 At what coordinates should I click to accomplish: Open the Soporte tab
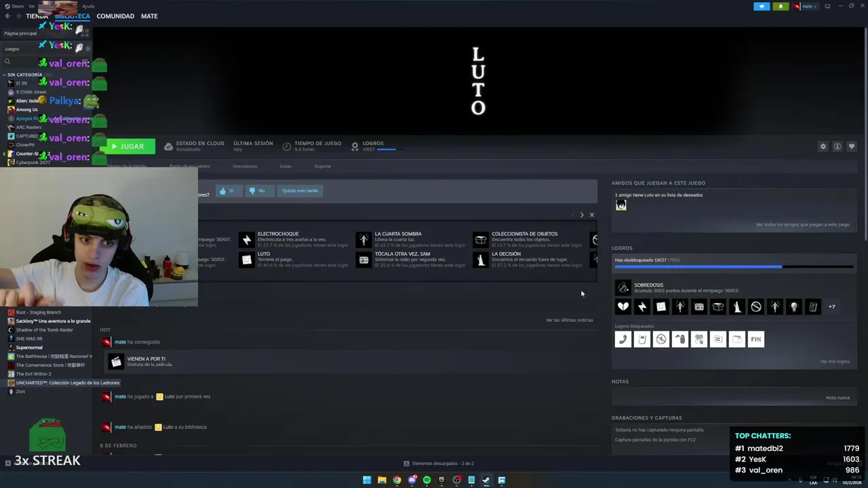323,166
